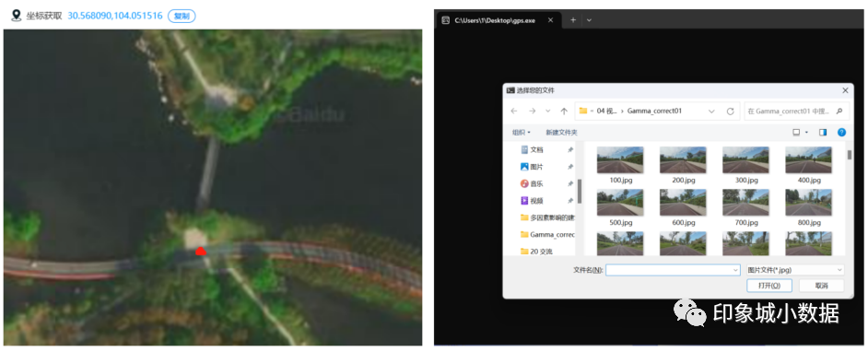Select the 600.jpg thumbnail
Viewport: 868px width, 352px height.
(683, 203)
